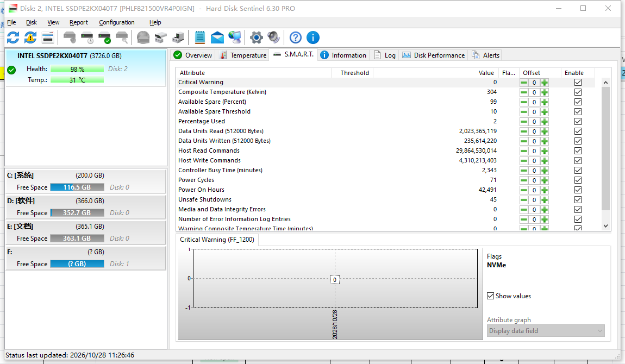Toggle Enable checkbox for Composite Temperature (Kelvin)
The height and width of the screenshot is (364, 625).
coord(578,92)
